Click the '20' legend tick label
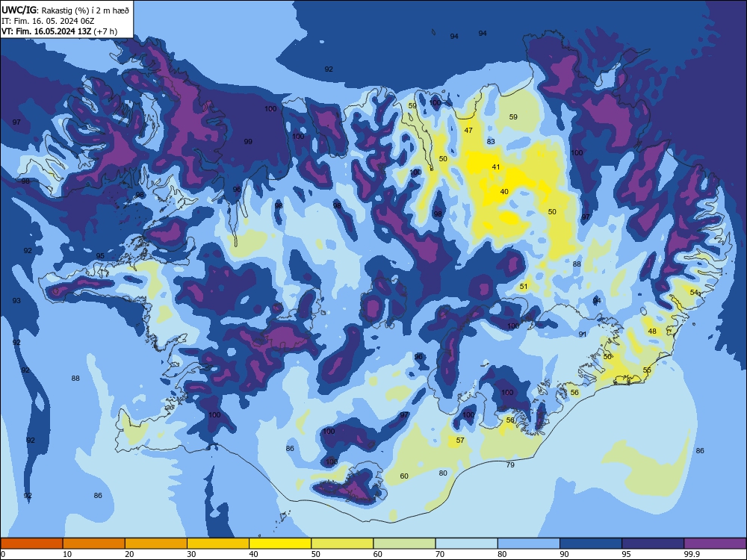This screenshot has height=560, width=747. tap(129, 554)
